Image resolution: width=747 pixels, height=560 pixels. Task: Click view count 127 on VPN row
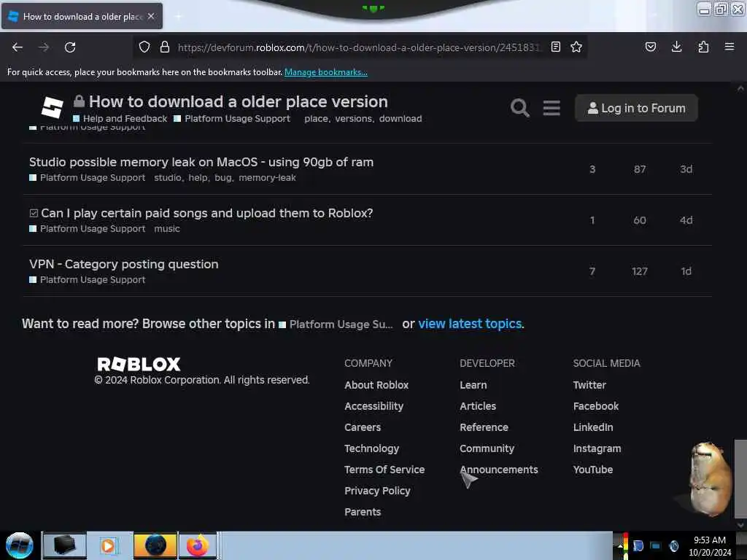click(639, 271)
